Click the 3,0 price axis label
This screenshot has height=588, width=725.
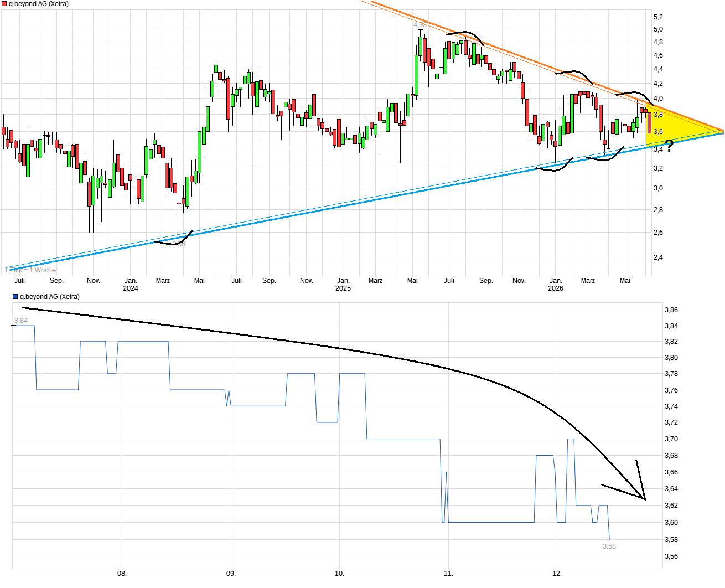pyautogui.click(x=658, y=188)
